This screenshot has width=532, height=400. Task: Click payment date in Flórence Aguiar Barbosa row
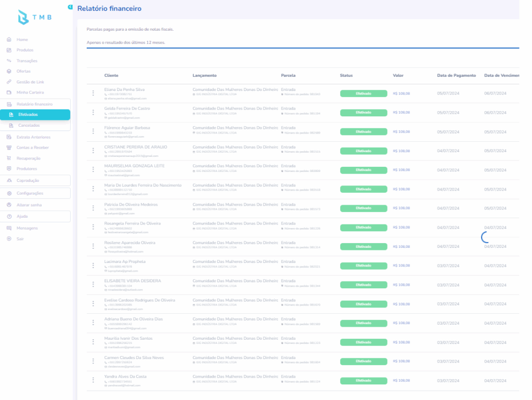[448, 132]
